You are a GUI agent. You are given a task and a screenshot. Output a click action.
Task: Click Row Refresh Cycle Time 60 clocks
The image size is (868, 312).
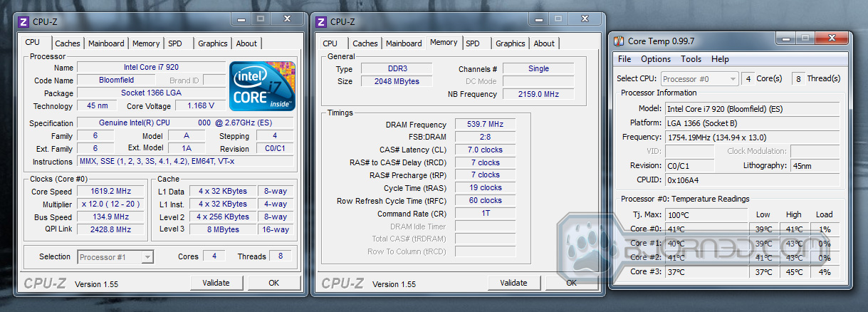pyautogui.click(x=486, y=201)
